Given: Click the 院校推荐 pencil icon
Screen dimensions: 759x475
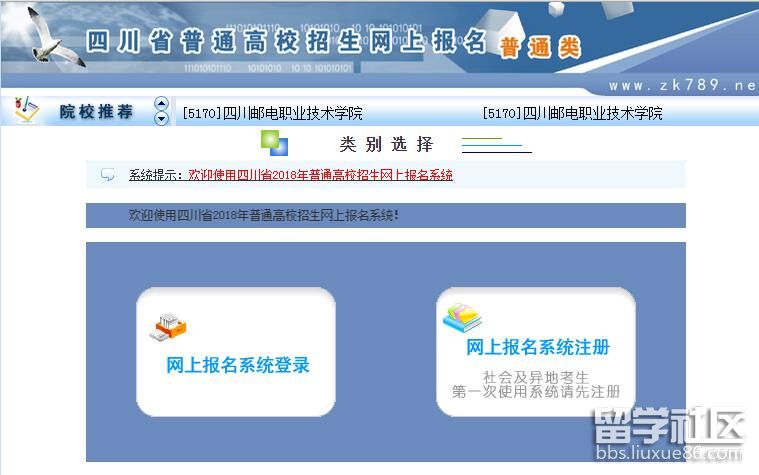Looking at the screenshot, I should [x=27, y=109].
